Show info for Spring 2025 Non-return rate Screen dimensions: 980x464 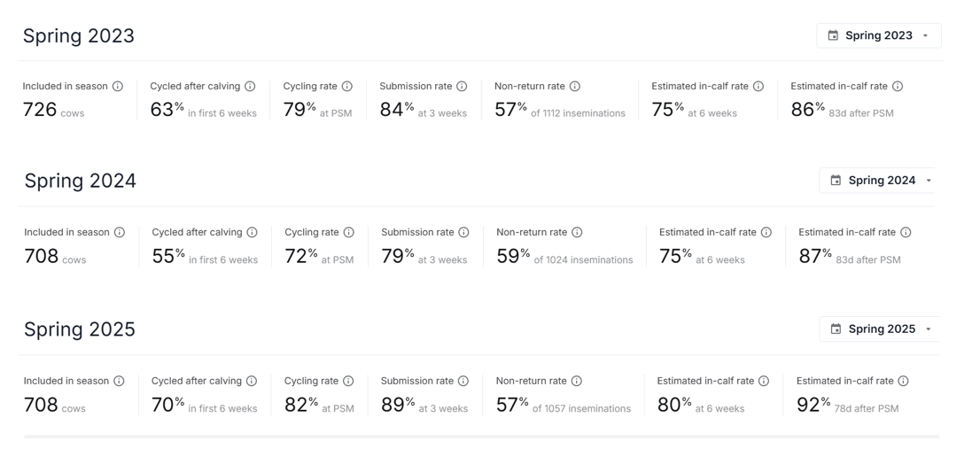[x=577, y=382]
